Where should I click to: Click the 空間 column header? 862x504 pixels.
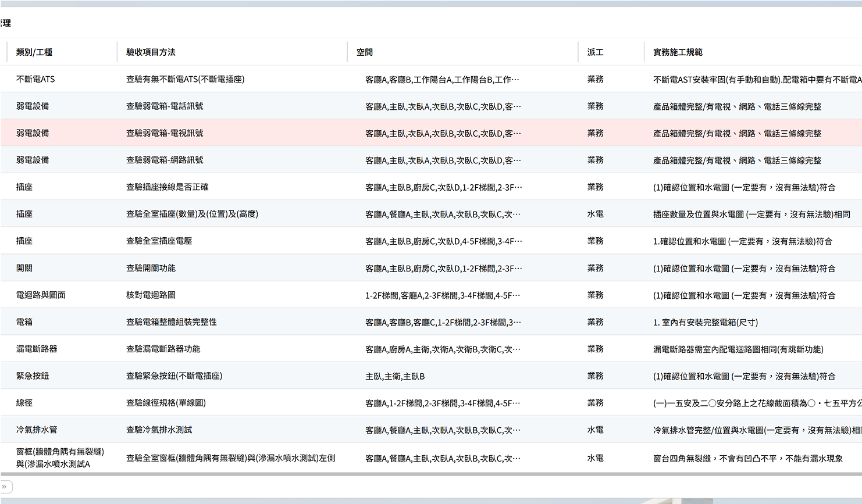click(365, 52)
